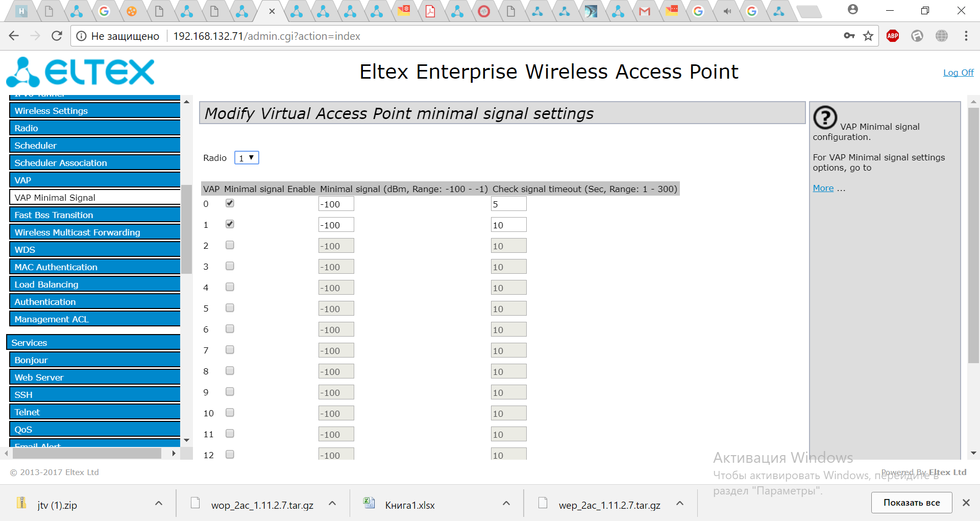The image size is (980, 521).
Task: Open Fast Bss Transition menu item
Action: tap(95, 215)
